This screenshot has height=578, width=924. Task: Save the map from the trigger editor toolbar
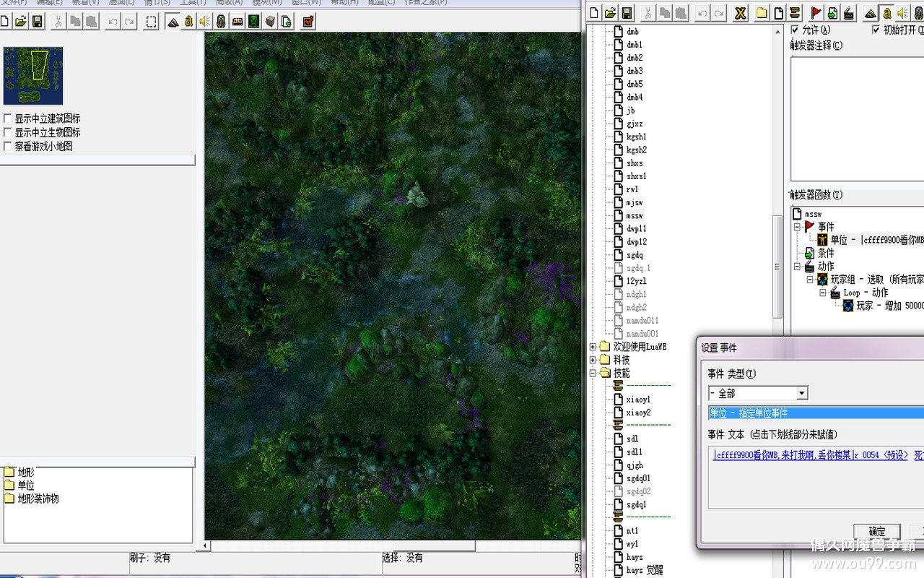[x=627, y=13]
